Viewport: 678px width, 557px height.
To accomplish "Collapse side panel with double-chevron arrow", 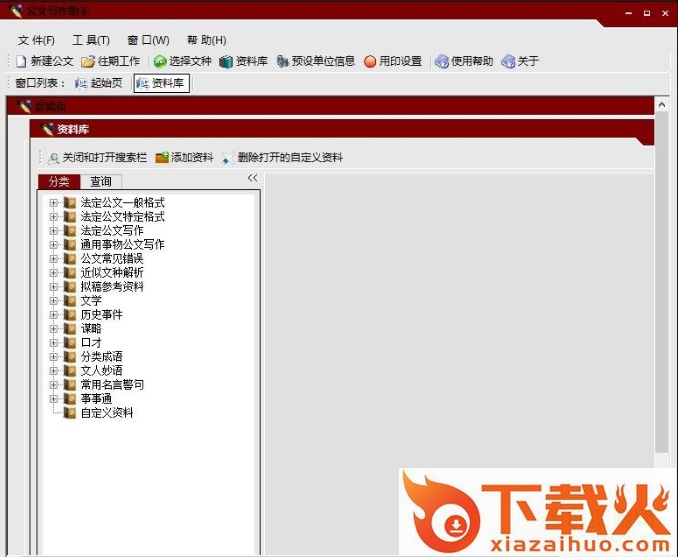I will (252, 178).
